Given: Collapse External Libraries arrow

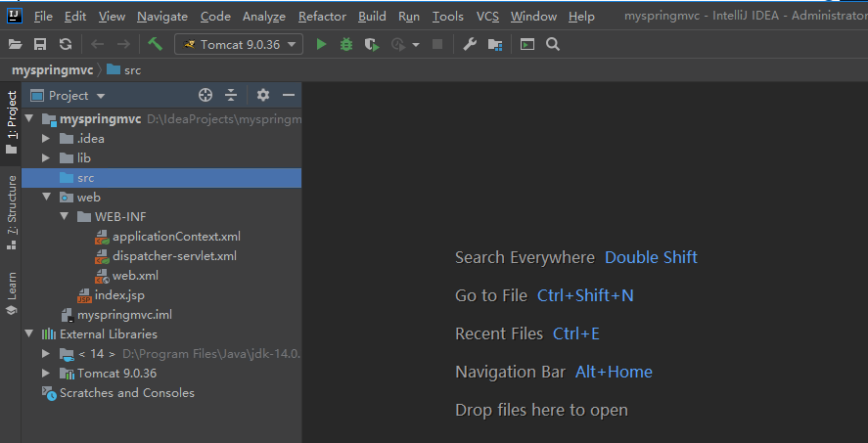Looking at the screenshot, I should [x=29, y=333].
